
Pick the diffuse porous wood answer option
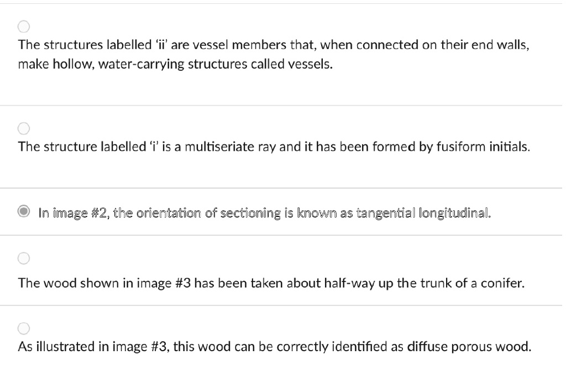24,328
